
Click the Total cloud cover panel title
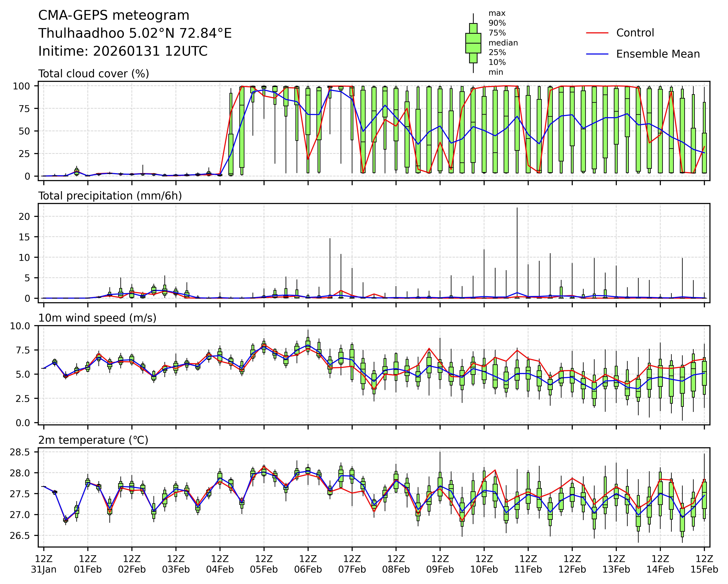94,74
